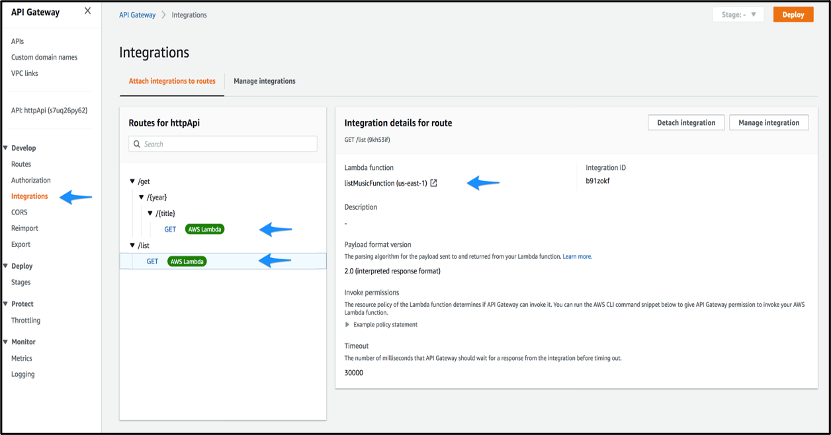Collapse the /get route node

pyautogui.click(x=132, y=181)
